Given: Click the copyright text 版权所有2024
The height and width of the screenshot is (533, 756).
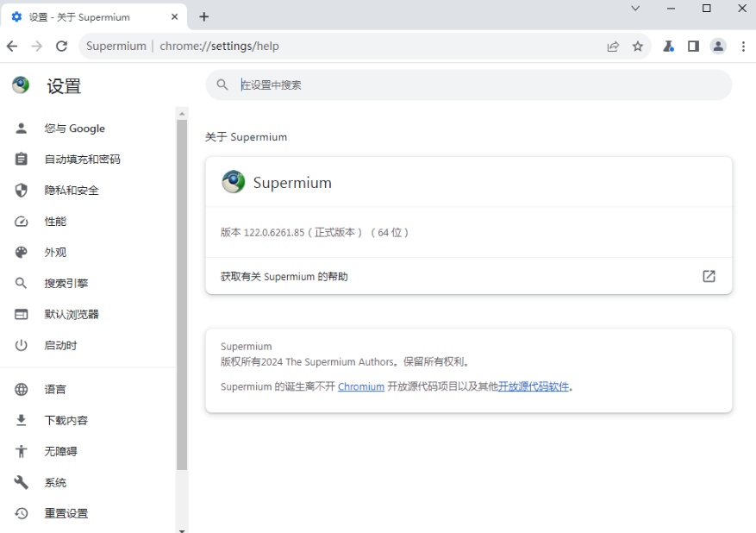Looking at the screenshot, I should (252, 361).
